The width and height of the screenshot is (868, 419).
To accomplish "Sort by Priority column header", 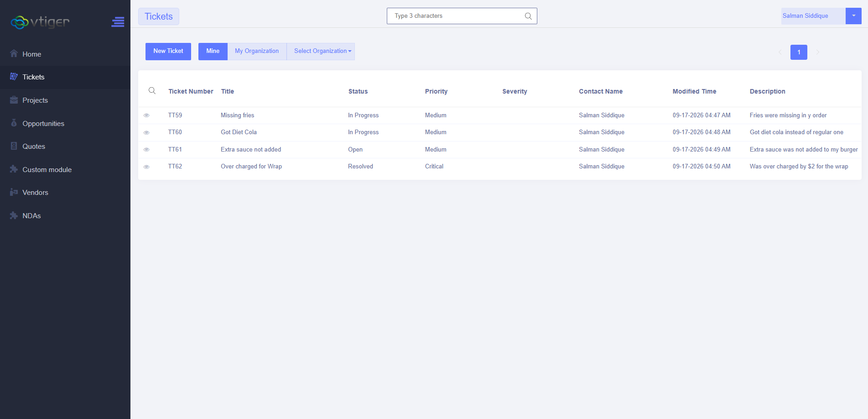I will coord(436,91).
